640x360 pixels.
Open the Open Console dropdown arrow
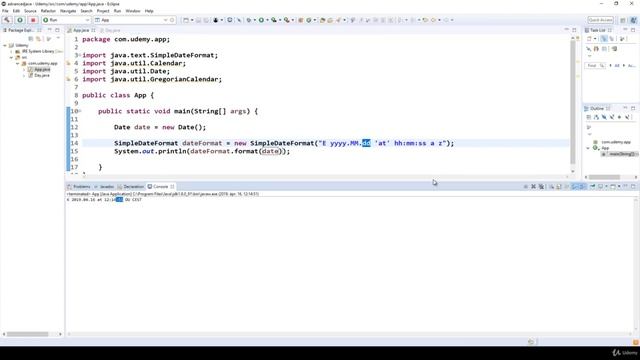pyautogui.click(x=619, y=187)
